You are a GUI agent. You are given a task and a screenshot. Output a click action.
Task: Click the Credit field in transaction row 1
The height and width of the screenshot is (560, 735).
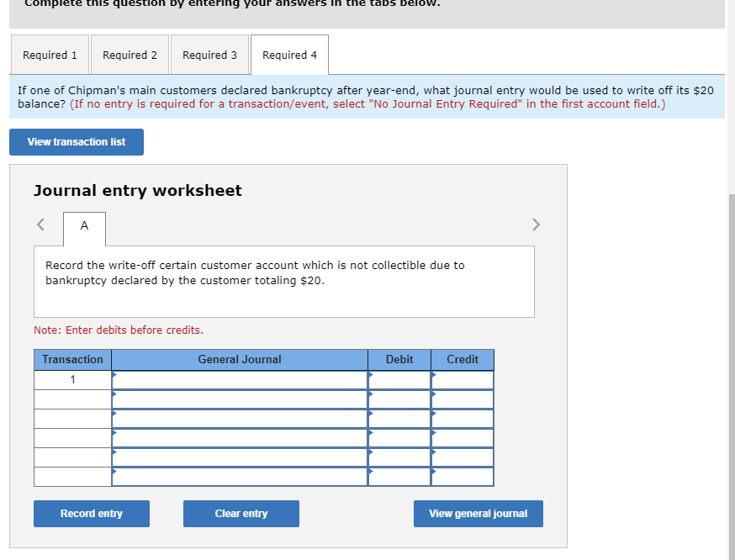tap(463, 380)
